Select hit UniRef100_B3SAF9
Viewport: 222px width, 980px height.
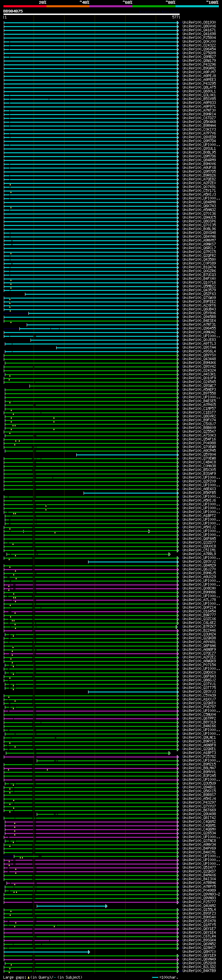tap(199, 473)
